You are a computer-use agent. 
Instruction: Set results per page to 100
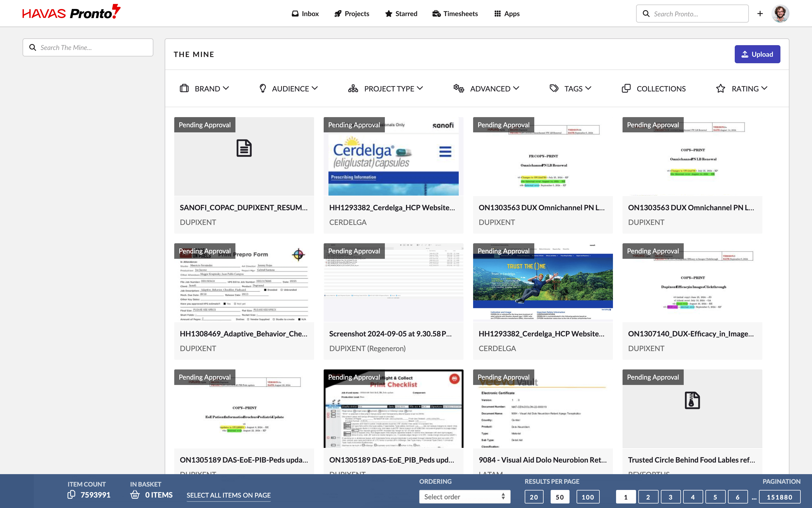tap(588, 497)
